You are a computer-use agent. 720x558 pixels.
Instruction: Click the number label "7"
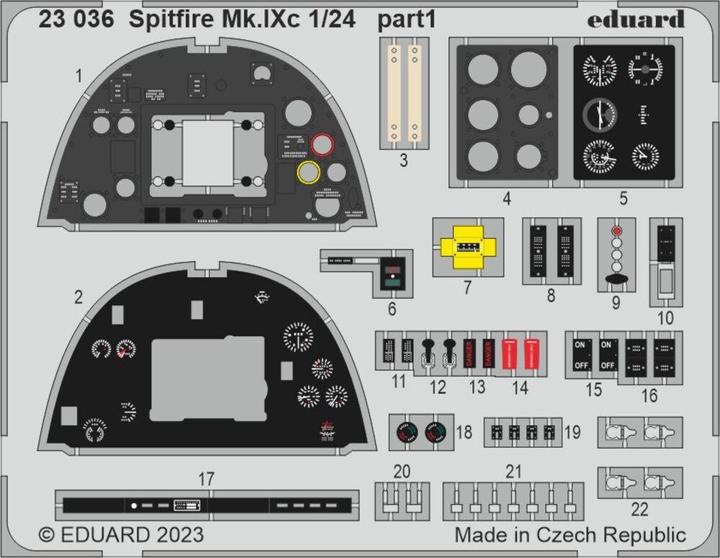(467, 287)
